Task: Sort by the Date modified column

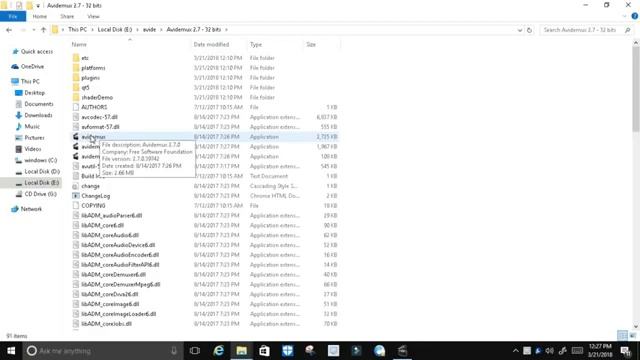Action: pyautogui.click(x=211, y=44)
